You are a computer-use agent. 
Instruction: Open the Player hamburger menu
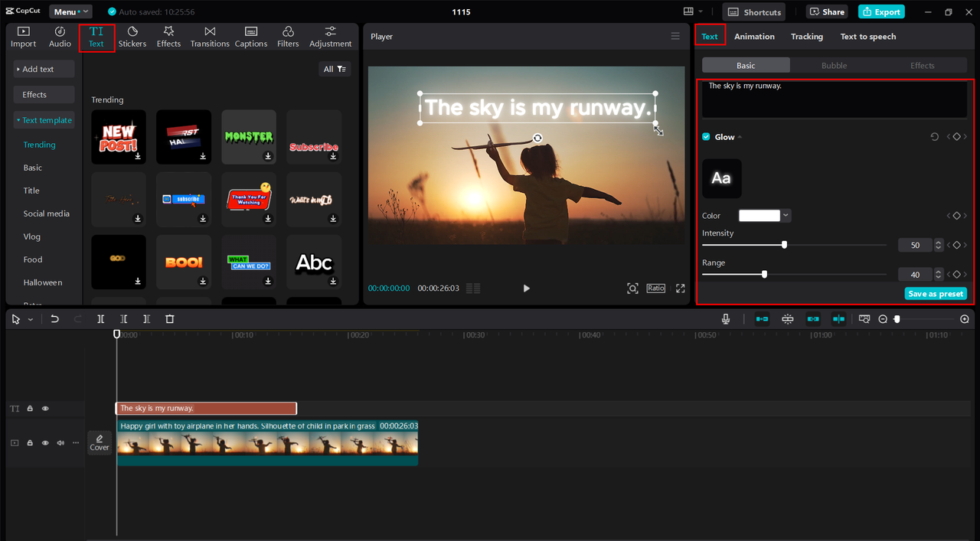click(675, 36)
